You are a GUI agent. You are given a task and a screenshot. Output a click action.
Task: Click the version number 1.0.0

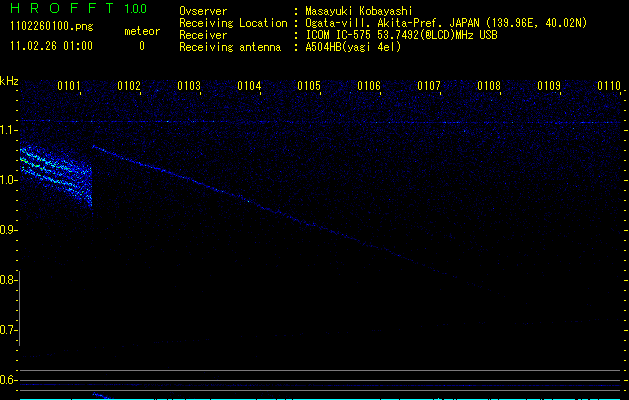pyautogui.click(x=135, y=8)
